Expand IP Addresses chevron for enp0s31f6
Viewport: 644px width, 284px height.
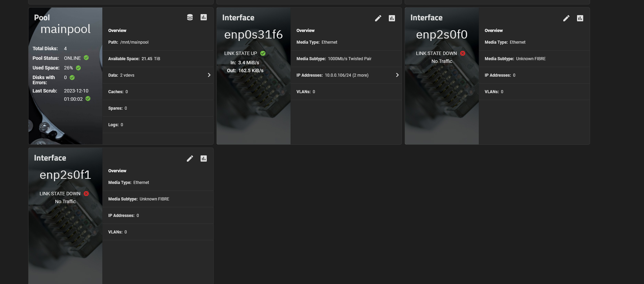tap(397, 75)
